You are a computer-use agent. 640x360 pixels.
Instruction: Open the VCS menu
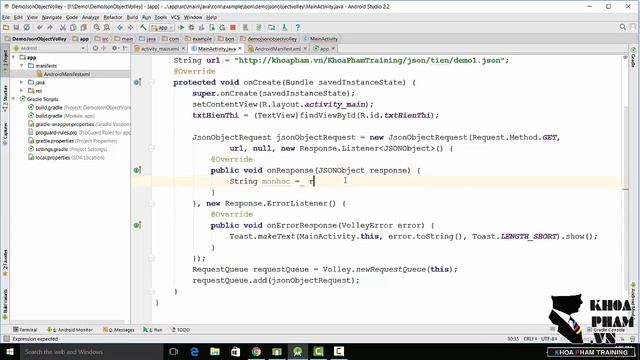click(x=175, y=17)
